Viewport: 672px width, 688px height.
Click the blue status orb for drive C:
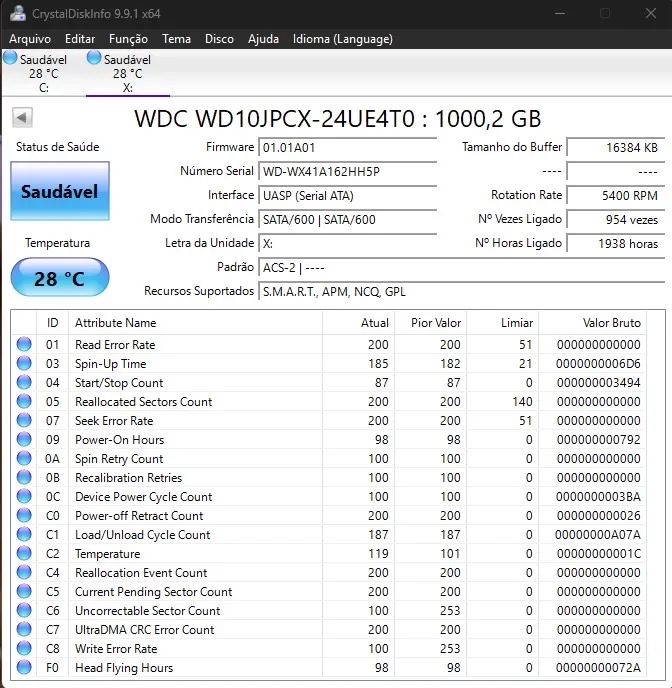click(10, 57)
